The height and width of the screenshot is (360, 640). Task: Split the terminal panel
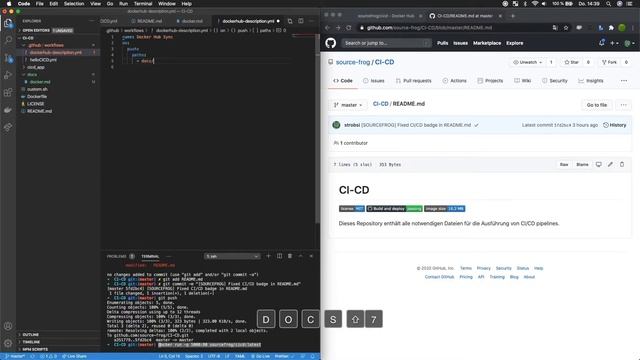click(x=279, y=256)
